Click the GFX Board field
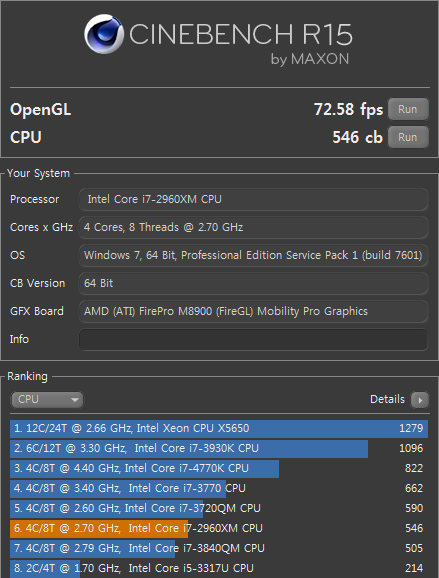439x578 pixels. 253,311
